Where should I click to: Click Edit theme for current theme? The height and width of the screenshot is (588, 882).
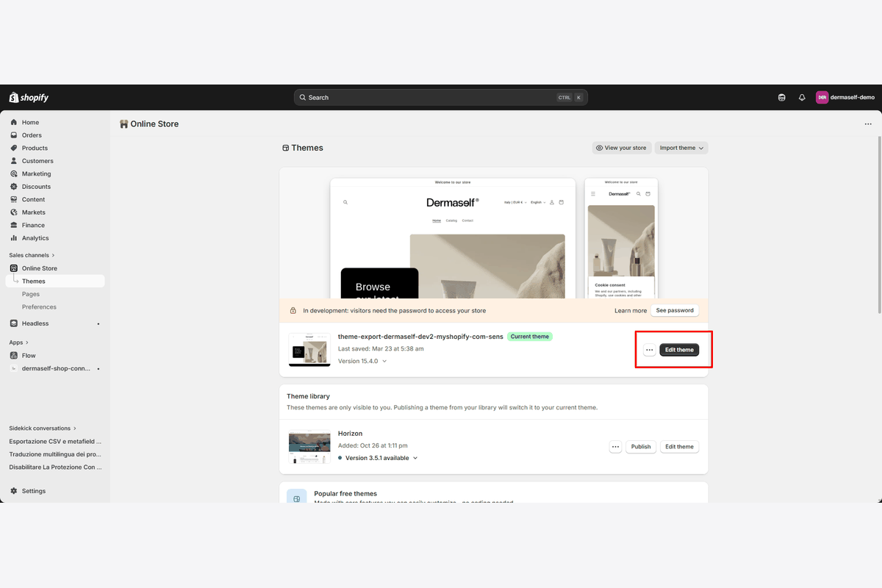679,350
